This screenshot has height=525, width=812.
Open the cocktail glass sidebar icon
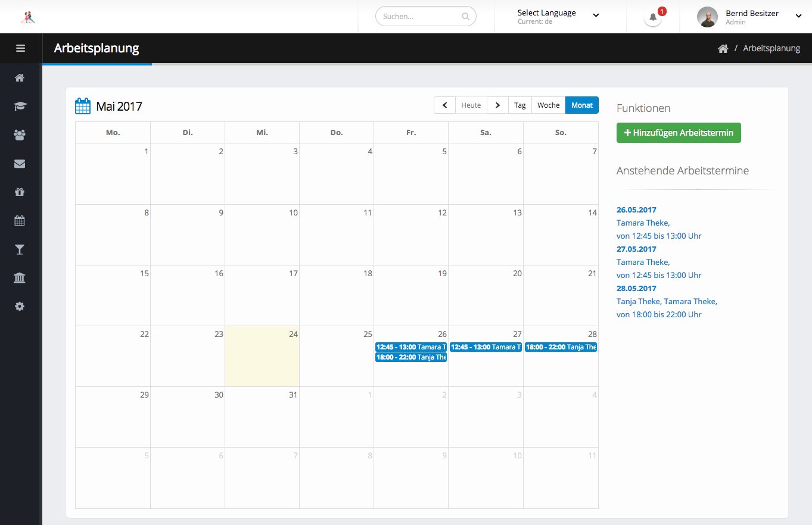click(20, 249)
